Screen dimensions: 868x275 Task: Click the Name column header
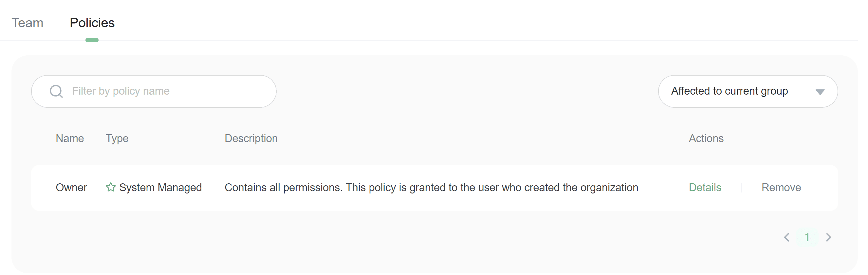click(70, 138)
